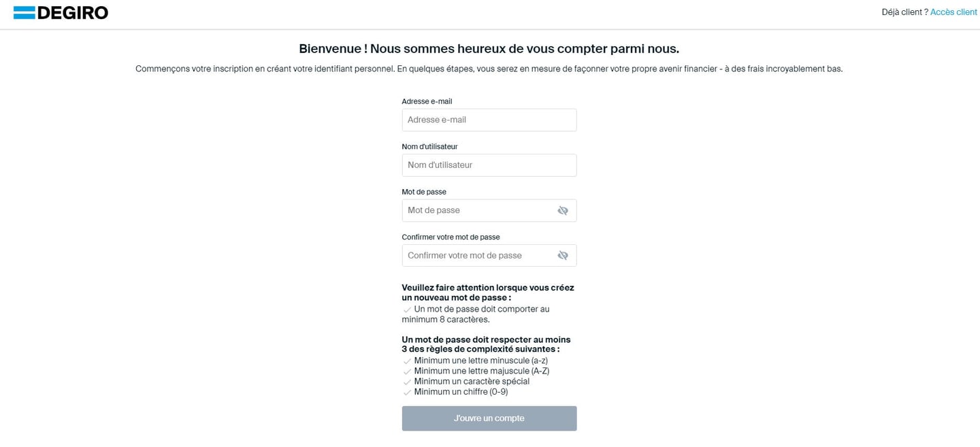
Task: Focus the Adresse e-mail input field
Action: [489, 120]
